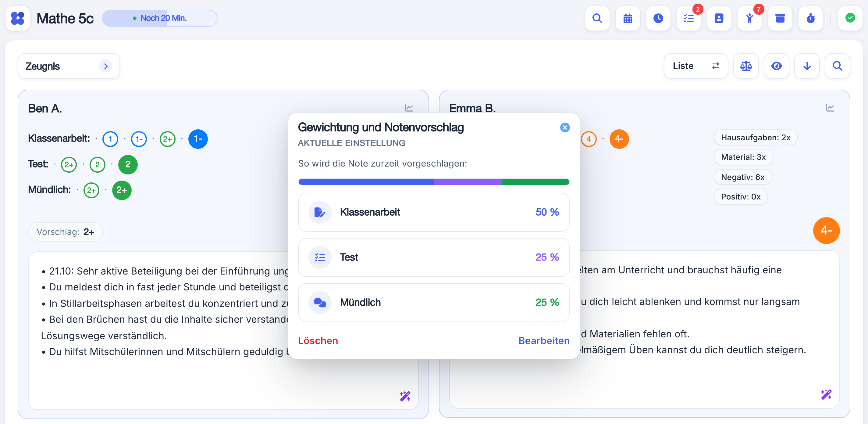The image size is (868, 424).
Task: Click the Negativ: 6x tag
Action: (743, 177)
